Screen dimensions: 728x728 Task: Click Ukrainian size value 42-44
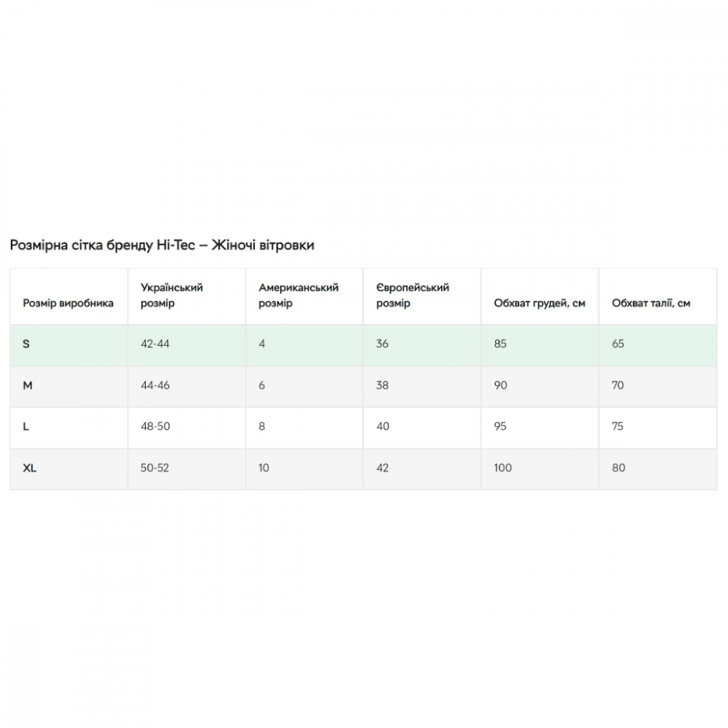click(x=155, y=344)
